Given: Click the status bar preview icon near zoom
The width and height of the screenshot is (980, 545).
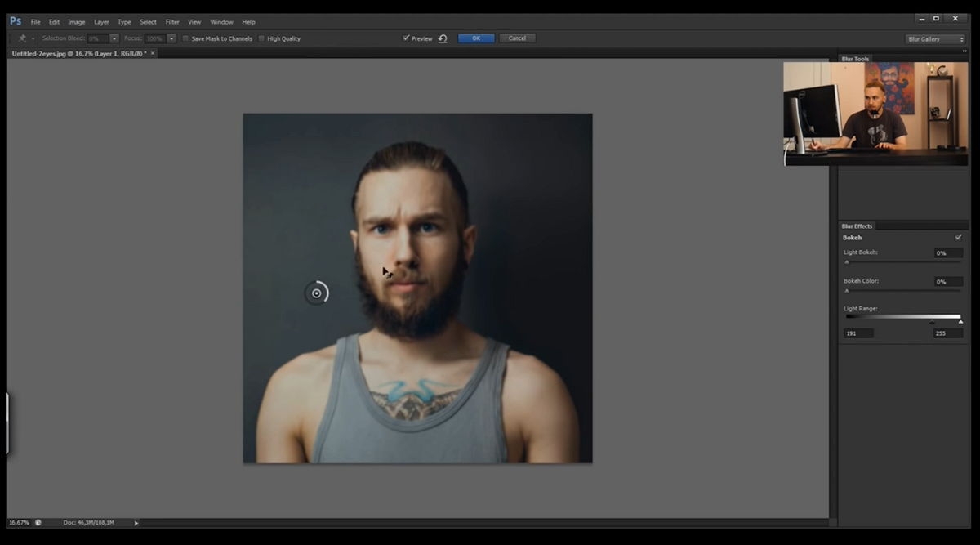Looking at the screenshot, I should click(38, 522).
